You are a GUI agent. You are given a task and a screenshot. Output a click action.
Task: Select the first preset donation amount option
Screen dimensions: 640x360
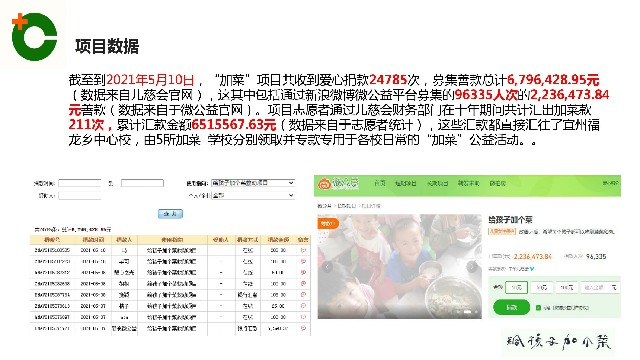[516, 288]
